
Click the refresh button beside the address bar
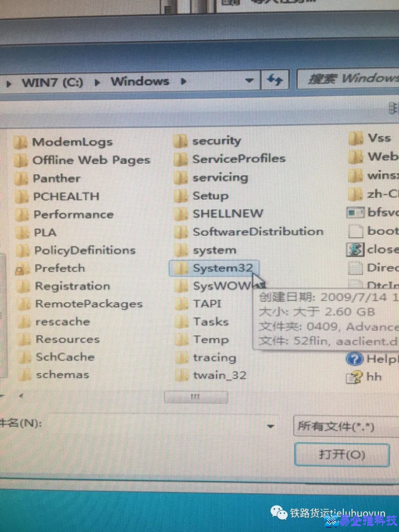point(275,80)
